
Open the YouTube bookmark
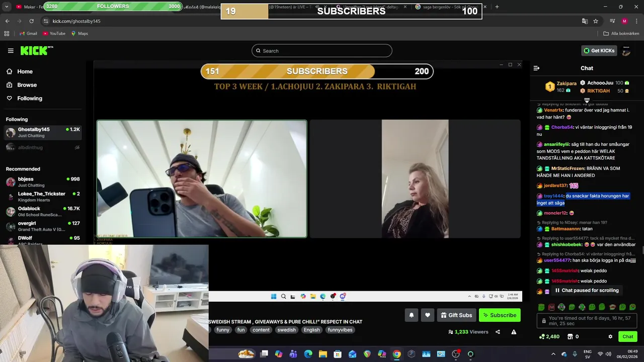[54, 34]
